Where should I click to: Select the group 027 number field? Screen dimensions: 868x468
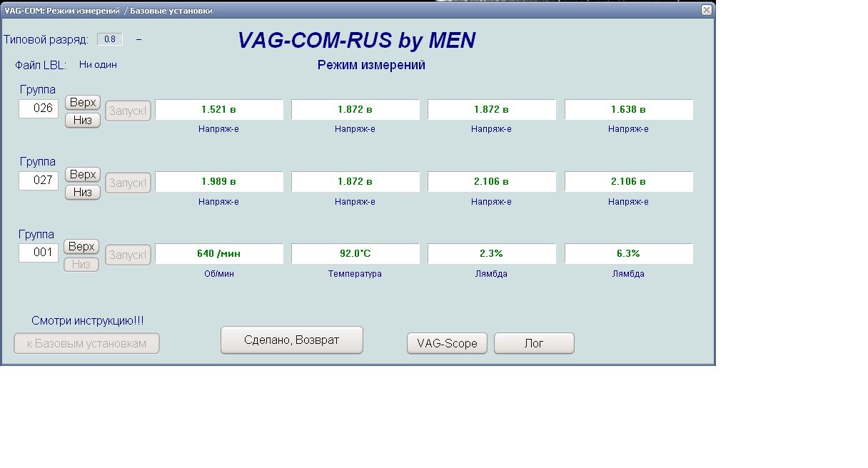point(39,181)
